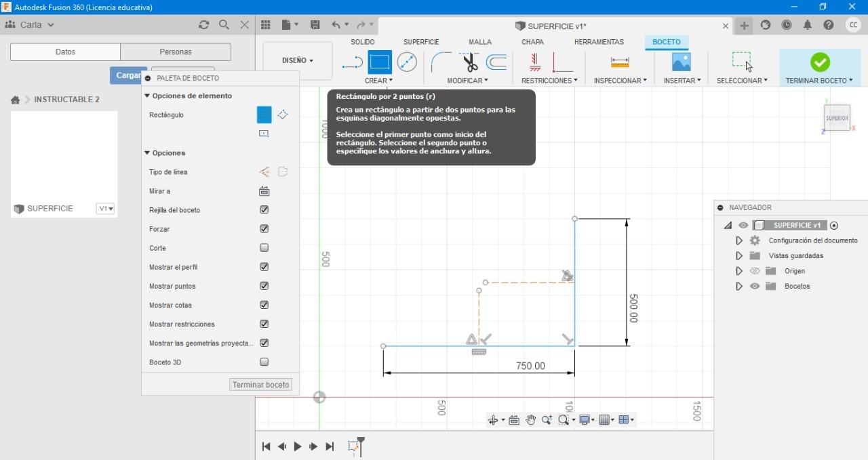Toggle the data panel grid icon

[x=266, y=24]
